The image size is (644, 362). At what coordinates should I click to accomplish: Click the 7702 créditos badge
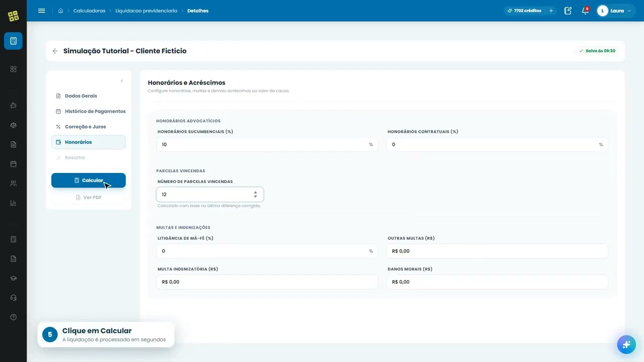click(524, 11)
